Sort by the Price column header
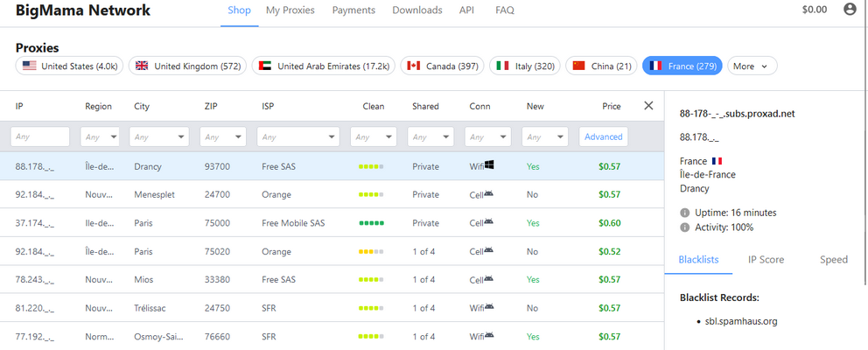Viewport: 868px width, 350px height. pos(612,107)
